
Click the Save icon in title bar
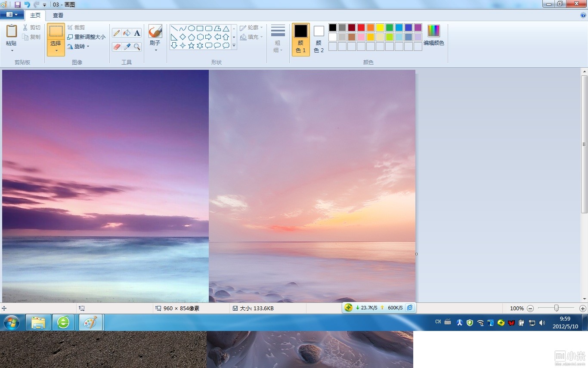pyautogui.click(x=18, y=4)
